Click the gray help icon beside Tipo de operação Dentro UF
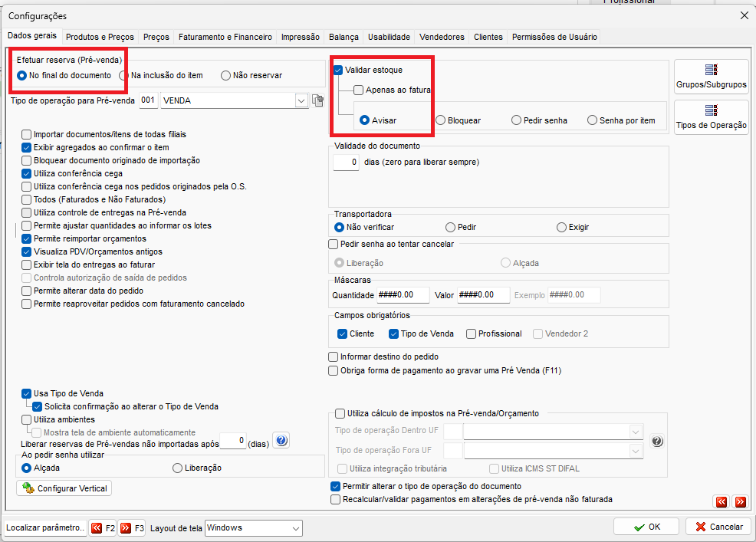 [657, 441]
